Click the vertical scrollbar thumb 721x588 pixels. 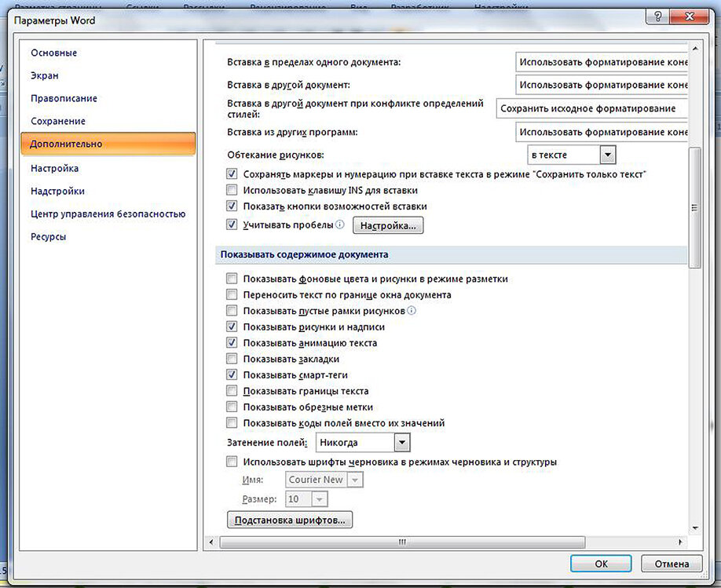(695, 207)
